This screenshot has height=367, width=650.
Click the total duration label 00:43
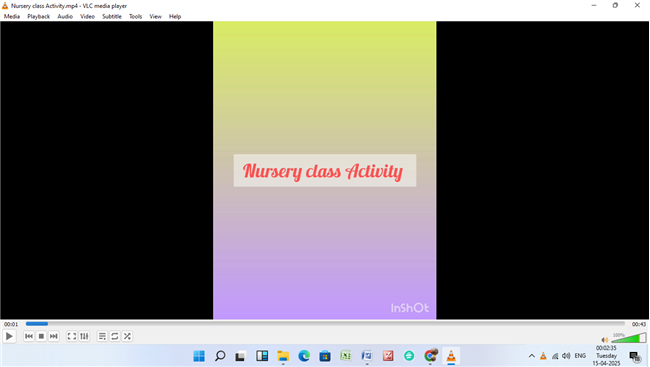[x=639, y=324]
